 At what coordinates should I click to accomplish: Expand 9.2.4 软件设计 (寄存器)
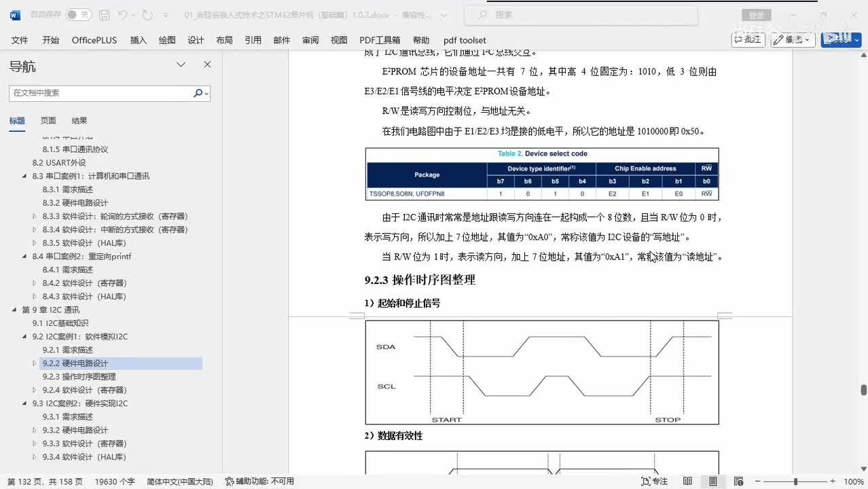tap(35, 390)
